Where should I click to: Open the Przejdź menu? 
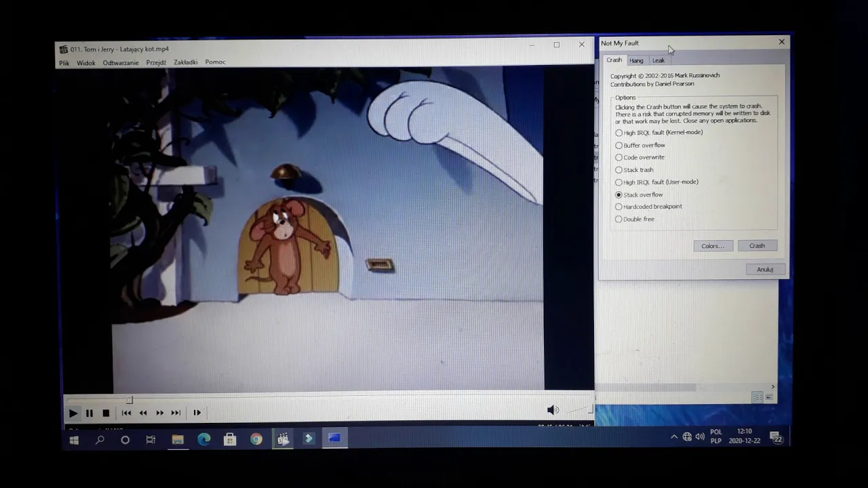point(156,62)
